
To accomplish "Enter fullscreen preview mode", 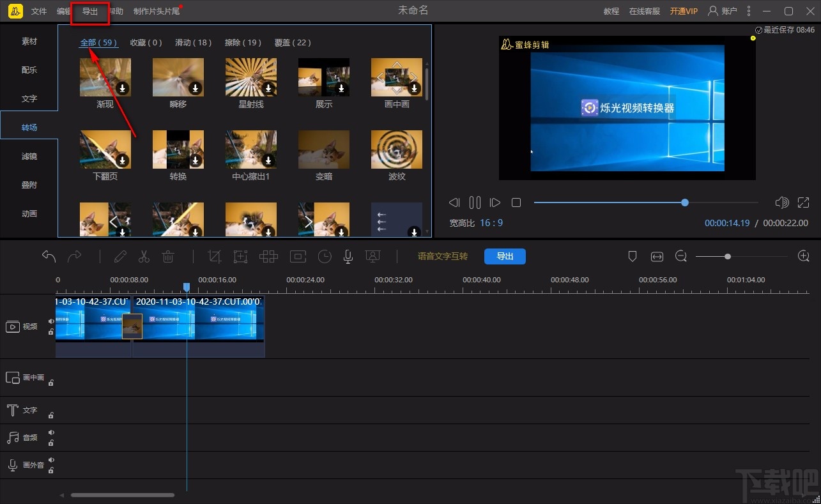I will click(803, 202).
